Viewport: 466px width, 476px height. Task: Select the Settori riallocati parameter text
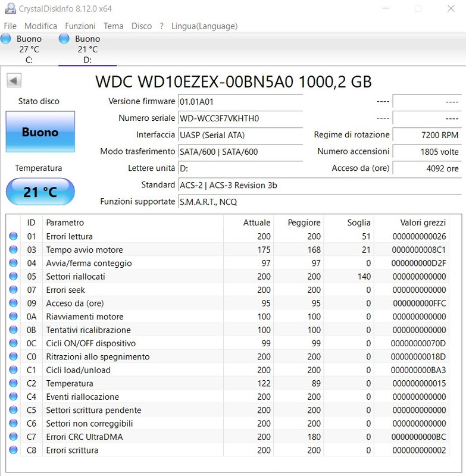click(x=76, y=277)
